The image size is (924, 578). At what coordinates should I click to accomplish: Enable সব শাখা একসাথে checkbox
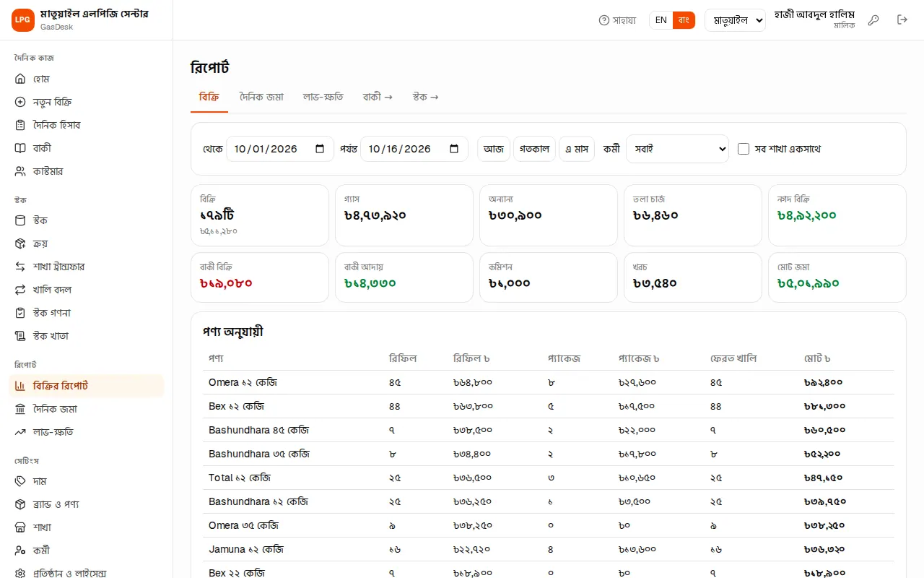pyautogui.click(x=744, y=149)
